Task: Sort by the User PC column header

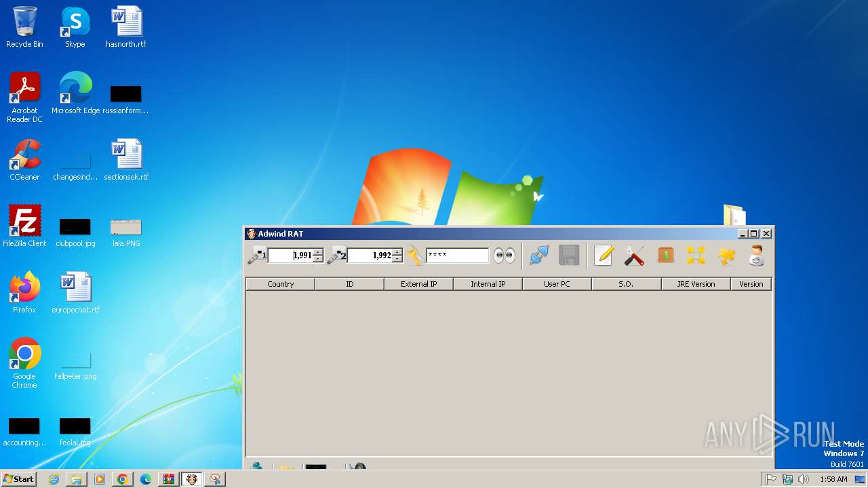Action: pos(557,284)
